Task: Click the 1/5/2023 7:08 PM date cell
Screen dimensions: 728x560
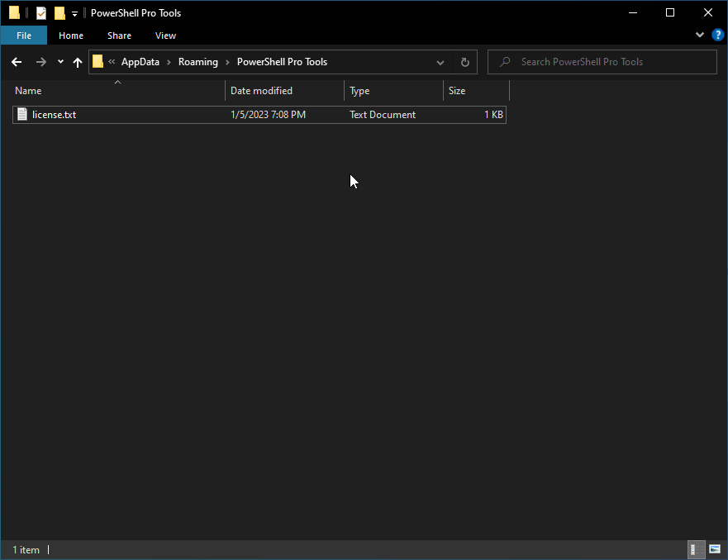Action: click(x=268, y=115)
